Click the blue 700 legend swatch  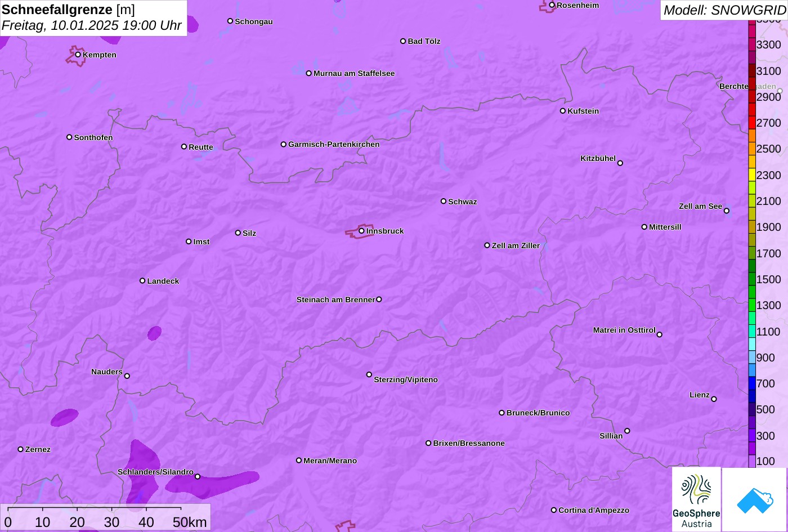752,383
